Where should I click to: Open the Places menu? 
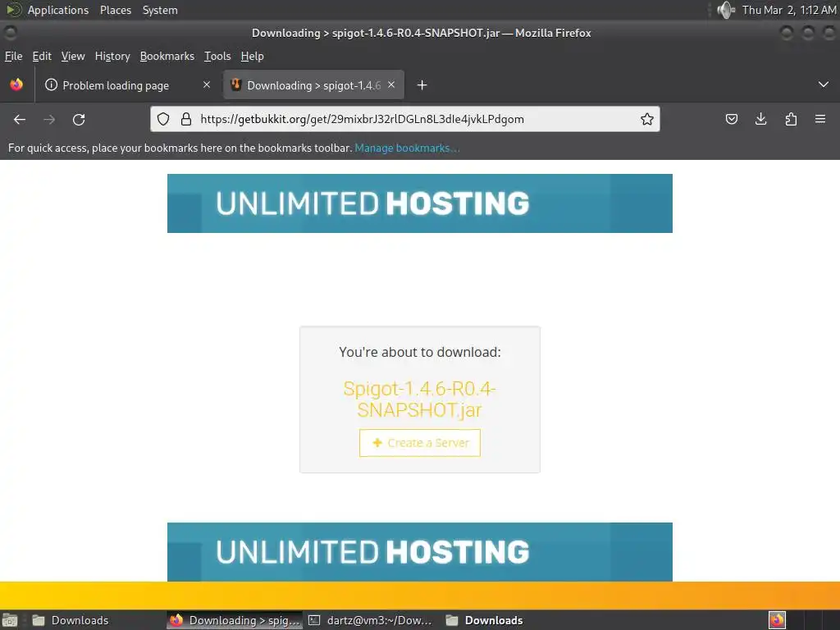pyautogui.click(x=116, y=10)
